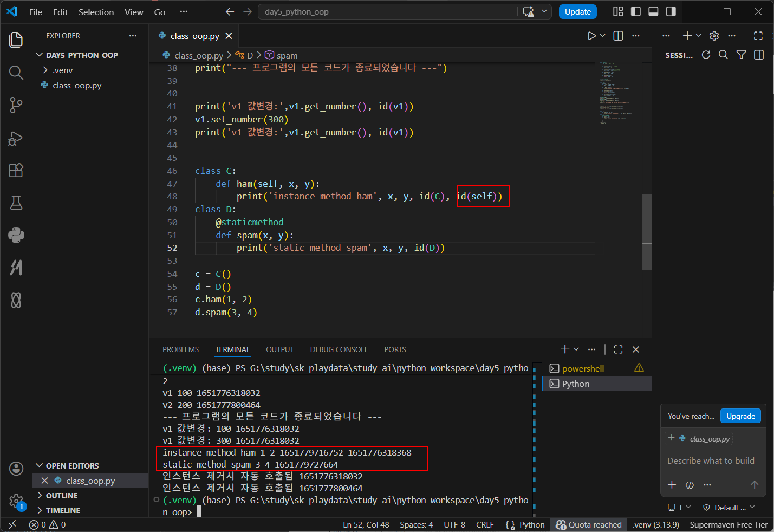Run Python file with play button
This screenshot has height=532, width=774.
click(x=591, y=36)
